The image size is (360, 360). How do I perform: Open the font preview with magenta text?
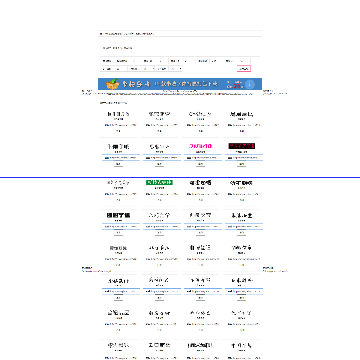pyautogui.click(x=201, y=146)
